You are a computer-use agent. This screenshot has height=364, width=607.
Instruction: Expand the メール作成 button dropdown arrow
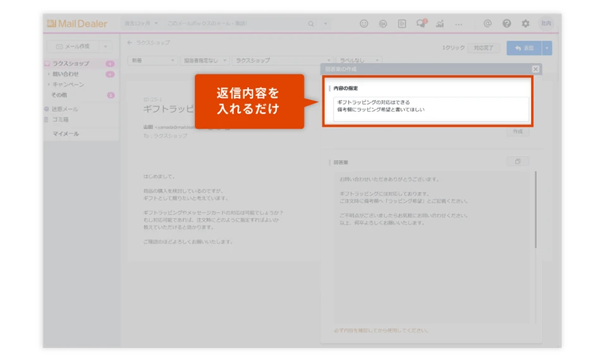[x=107, y=45]
